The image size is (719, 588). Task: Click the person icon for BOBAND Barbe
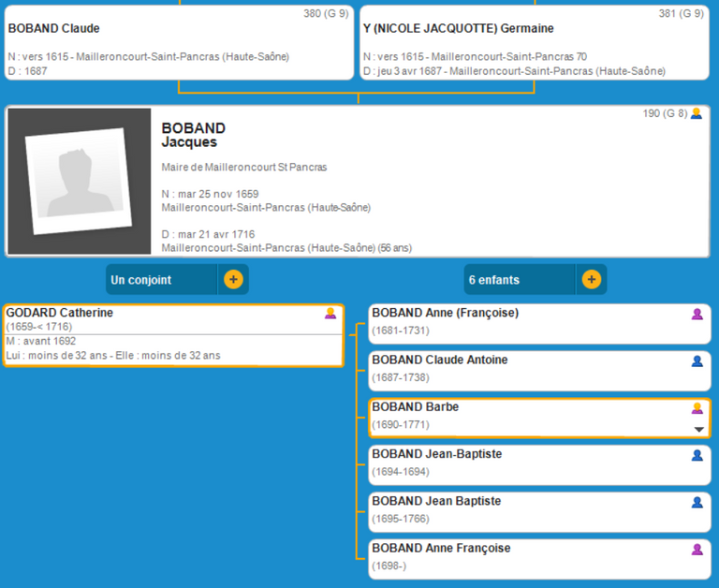point(697,408)
